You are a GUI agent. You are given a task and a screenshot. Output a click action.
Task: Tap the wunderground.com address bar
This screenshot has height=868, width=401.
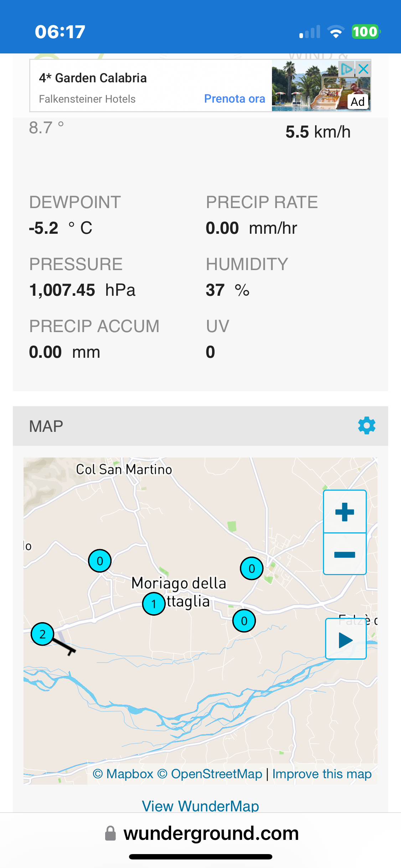coord(201,833)
